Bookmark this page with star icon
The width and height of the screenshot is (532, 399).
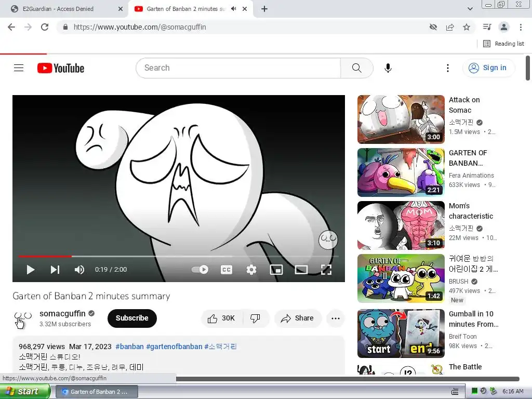pyautogui.click(x=467, y=27)
